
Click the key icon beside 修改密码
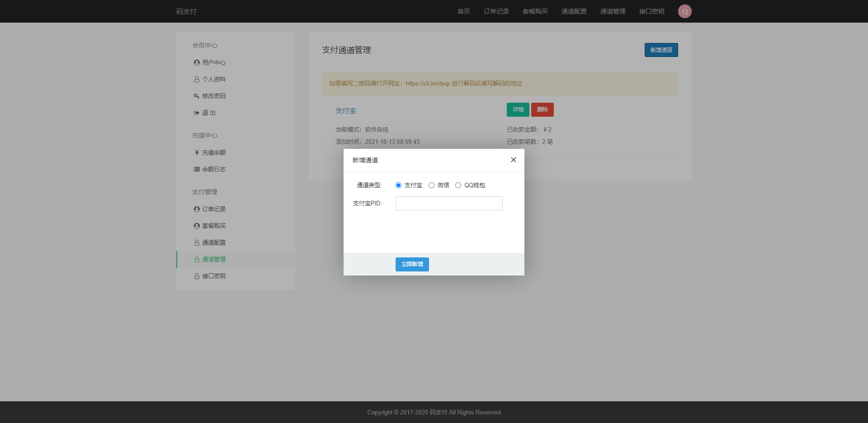[197, 96]
